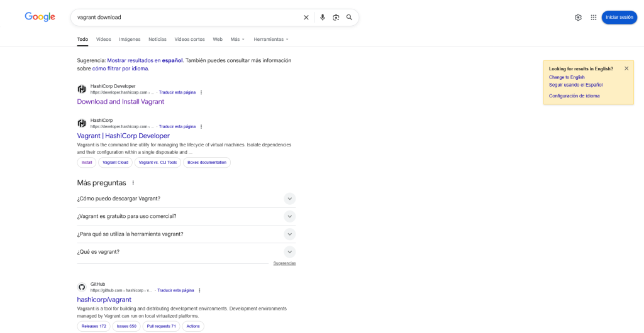This screenshot has width=644, height=333.
Task: Switch to the Imágenes tab
Action: click(130, 39)
